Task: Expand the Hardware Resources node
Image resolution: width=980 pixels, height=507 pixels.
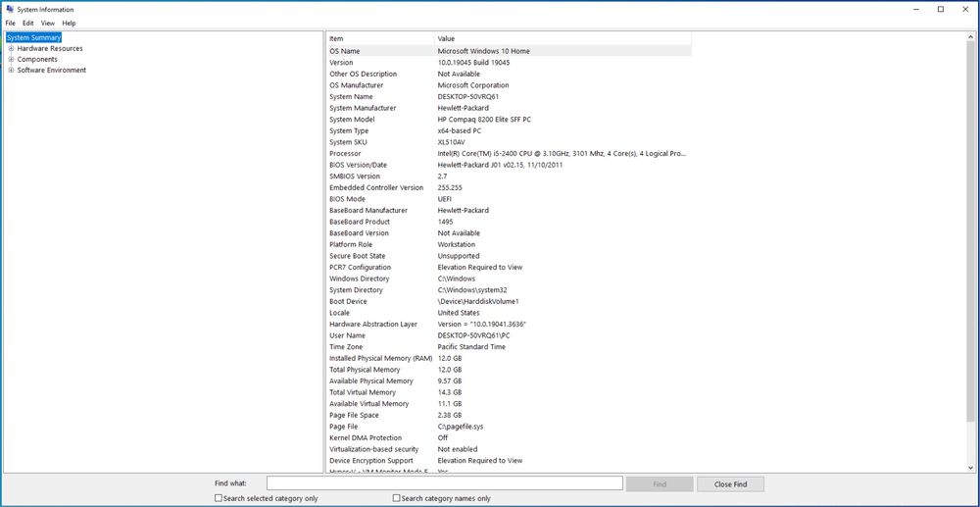Action: click(x=11, y=48)
